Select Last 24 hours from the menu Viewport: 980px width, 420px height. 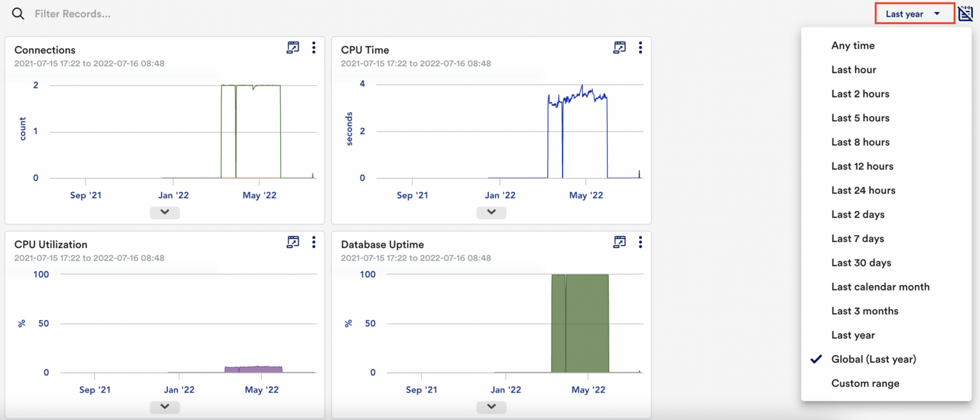[x=863, y=190]
